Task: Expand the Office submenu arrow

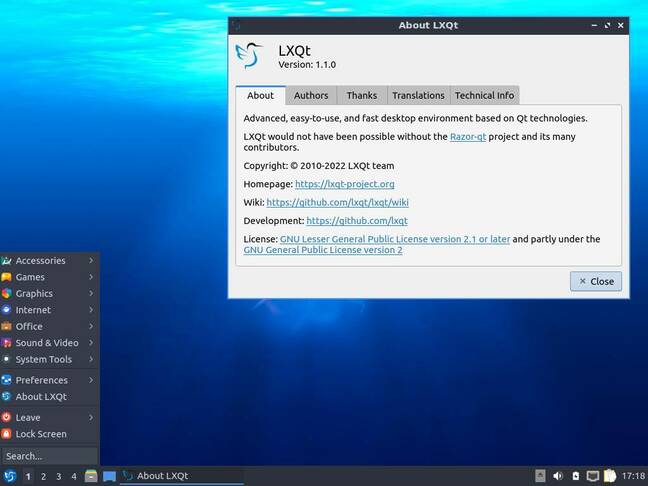Action: tap(91, 326)
